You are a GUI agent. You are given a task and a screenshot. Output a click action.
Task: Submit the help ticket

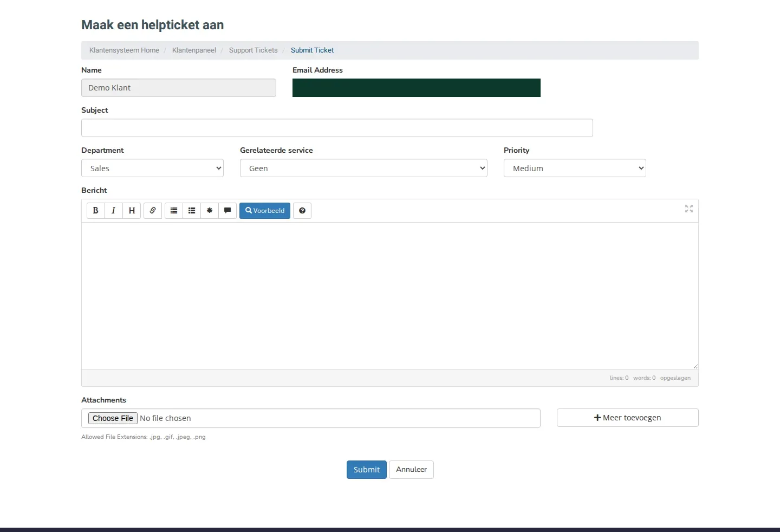(367, 470)
